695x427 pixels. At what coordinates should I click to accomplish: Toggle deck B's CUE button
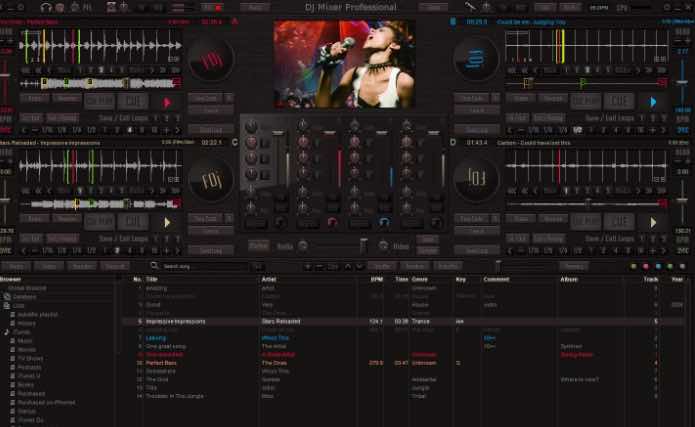[619, 101]
